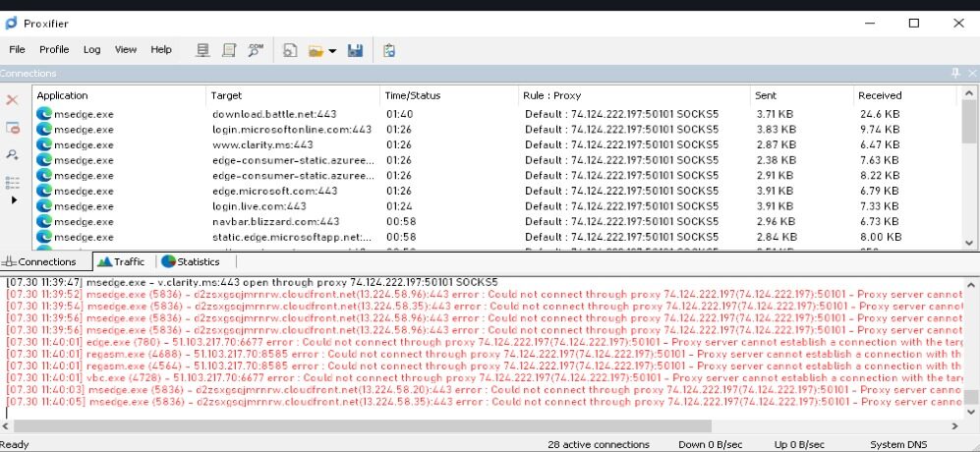The width and height of the screenshot is (980, 452).
Task: Sort by the Time/Status column header
Action: 413,95
